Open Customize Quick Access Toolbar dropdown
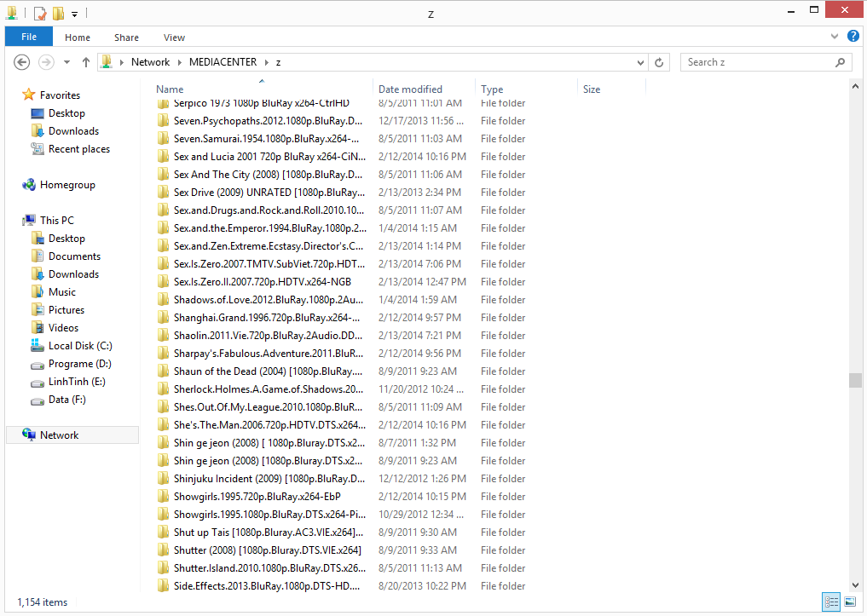867x616 pixels. [x=75, y=14]
